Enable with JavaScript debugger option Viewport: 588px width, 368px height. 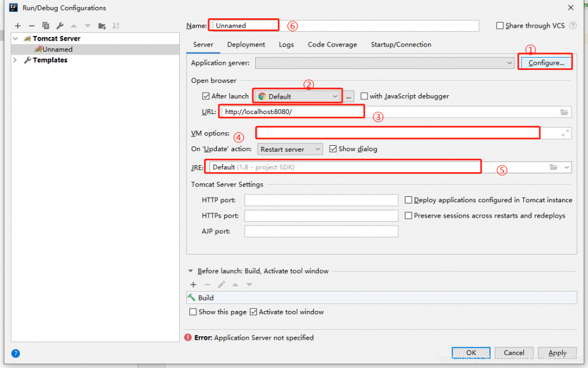click(365, 96)
